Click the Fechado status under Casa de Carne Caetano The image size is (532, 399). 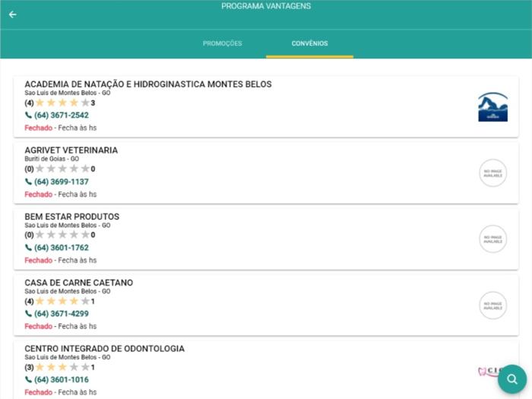click(38, 326)
